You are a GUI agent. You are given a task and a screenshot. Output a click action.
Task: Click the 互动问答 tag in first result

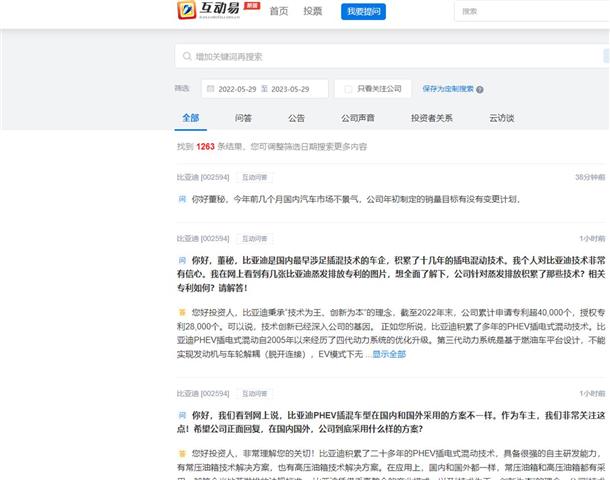coord(254,178)
